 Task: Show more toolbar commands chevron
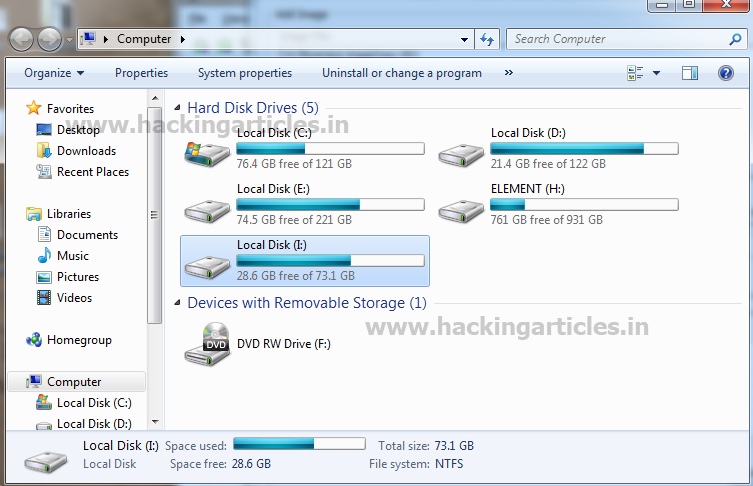click(509, 73)
